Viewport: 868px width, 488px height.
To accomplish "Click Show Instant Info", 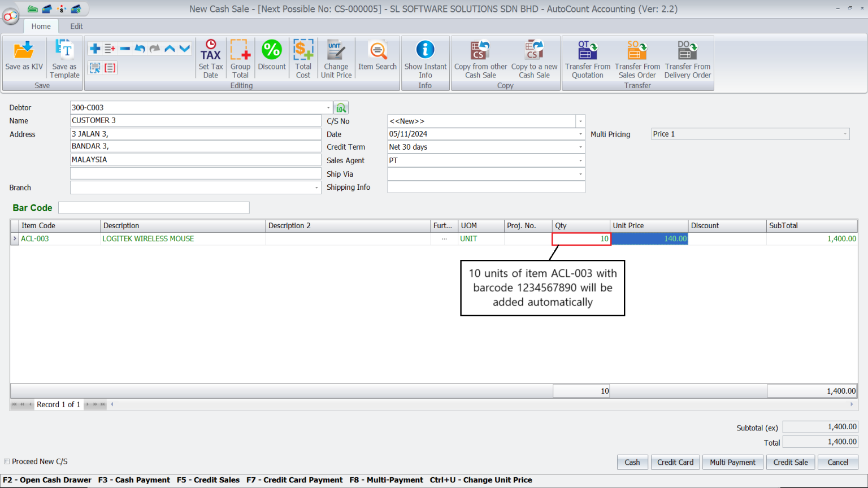I will point(425,56).
